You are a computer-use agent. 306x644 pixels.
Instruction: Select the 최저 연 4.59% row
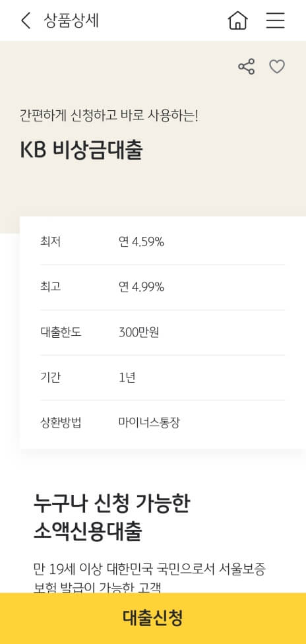coord(163,242)
